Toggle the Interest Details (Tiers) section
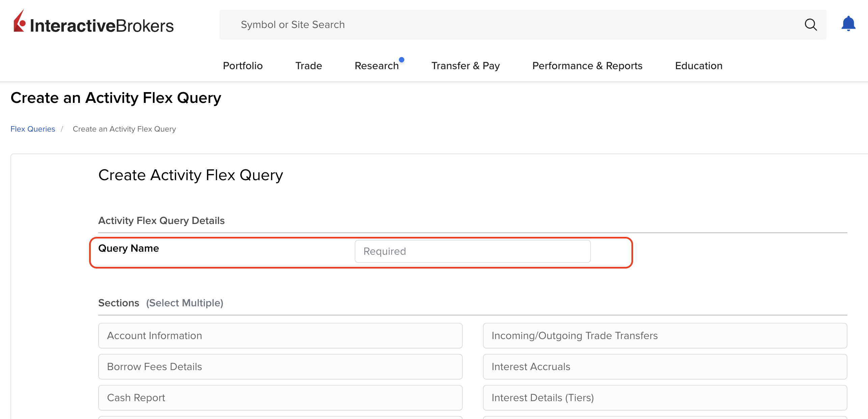Screen dimensions: 868x419 665,397
